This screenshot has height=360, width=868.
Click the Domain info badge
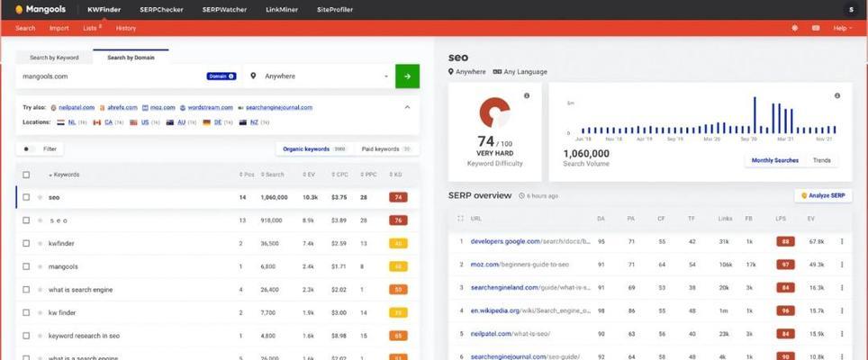(x=222, y=76)
